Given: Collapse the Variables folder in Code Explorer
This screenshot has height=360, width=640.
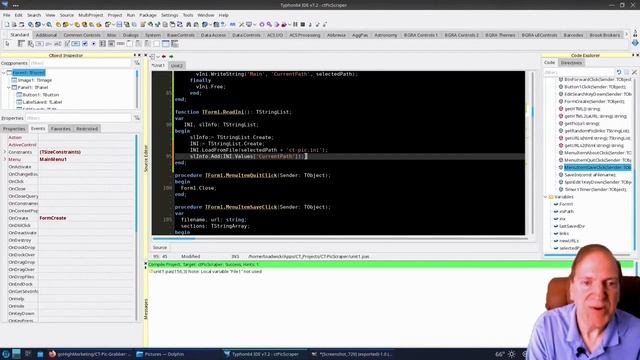Looking at the screenshot, I should tap(546, 197).
